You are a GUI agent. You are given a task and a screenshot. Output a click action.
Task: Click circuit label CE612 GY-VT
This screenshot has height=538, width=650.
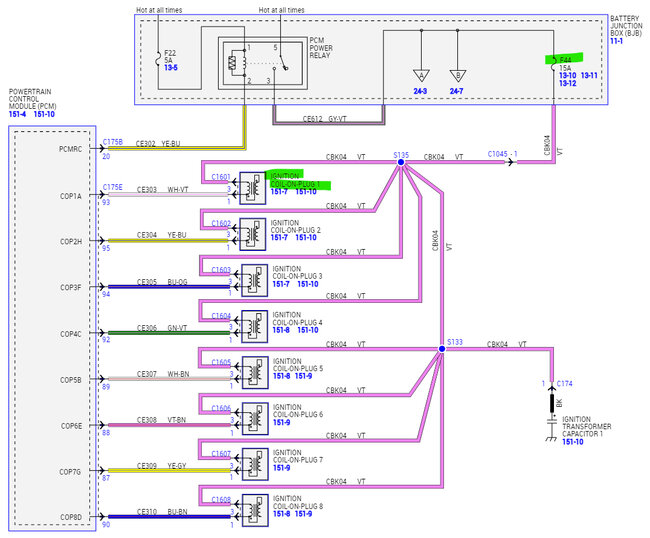pos(325,119)
